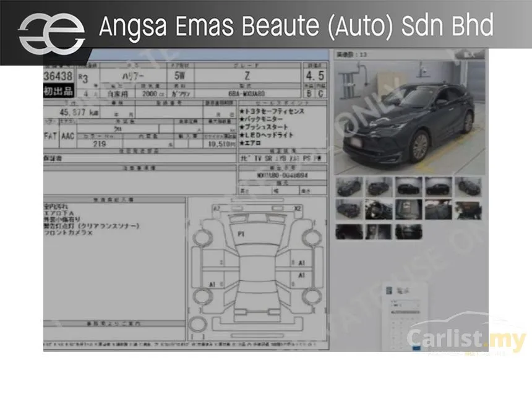Select first thumbnail in top row

349,187
